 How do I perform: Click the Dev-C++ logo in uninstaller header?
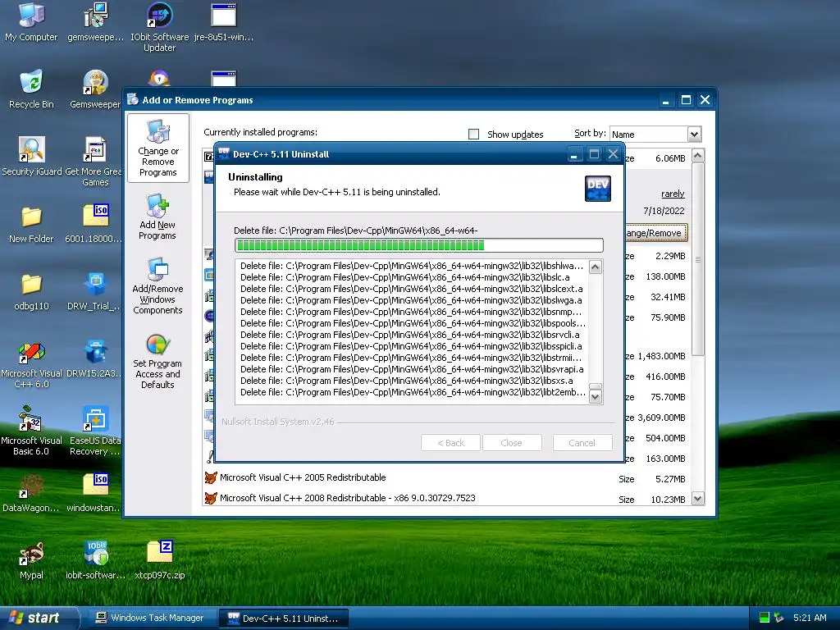pyautogui.click(x=598, y=189)
